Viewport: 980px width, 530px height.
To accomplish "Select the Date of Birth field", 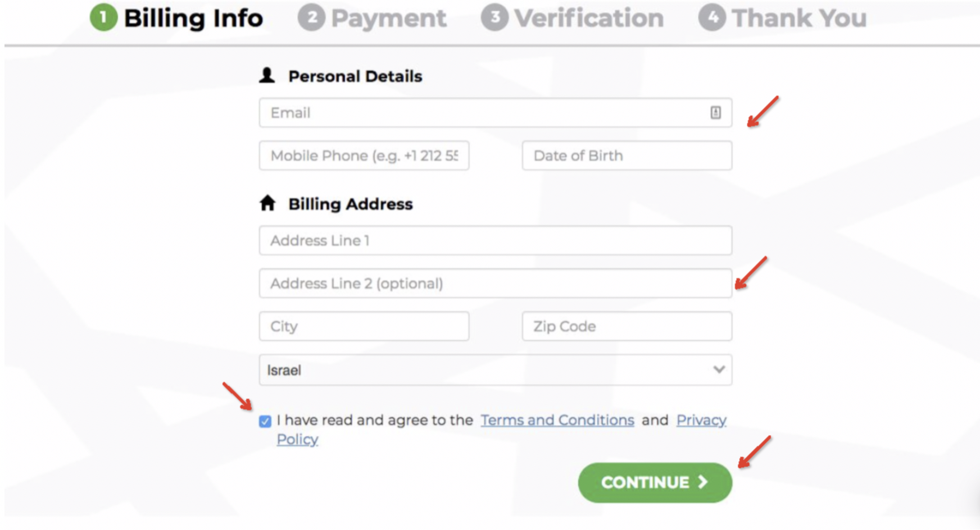I will tap(627, 156).
